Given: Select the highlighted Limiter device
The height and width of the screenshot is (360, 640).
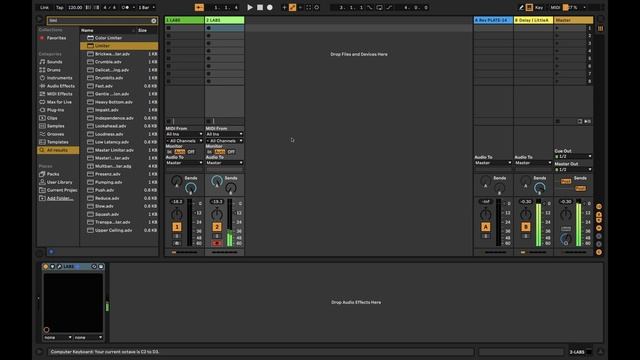Looking at the screenshot, I should [x=119, y=46].
